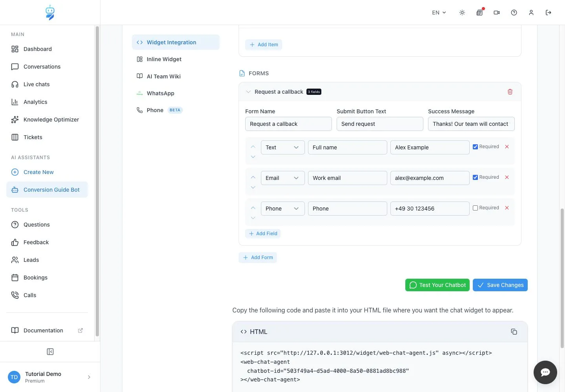
Task: Move the Phone field down
Action: pos(253,218)
